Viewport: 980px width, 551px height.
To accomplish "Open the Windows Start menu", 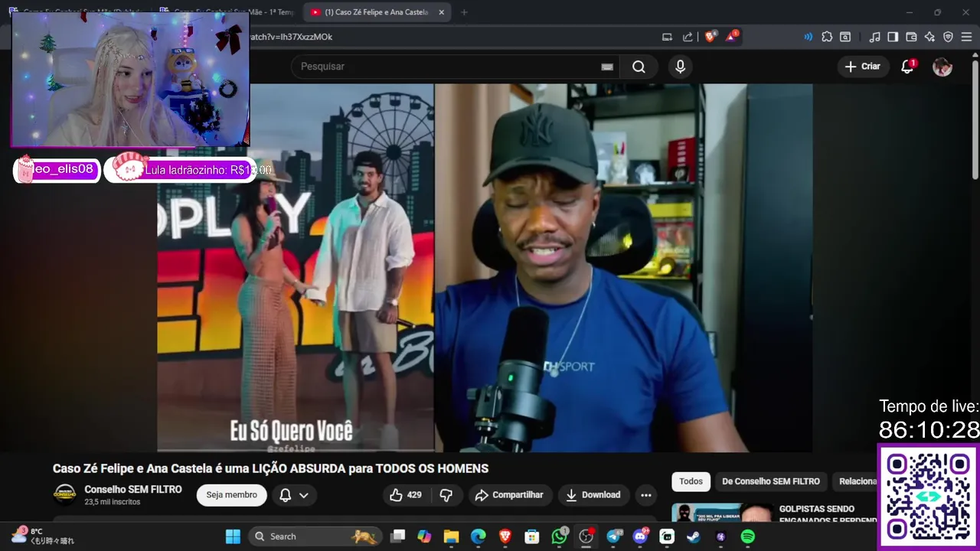I will 233,536.
